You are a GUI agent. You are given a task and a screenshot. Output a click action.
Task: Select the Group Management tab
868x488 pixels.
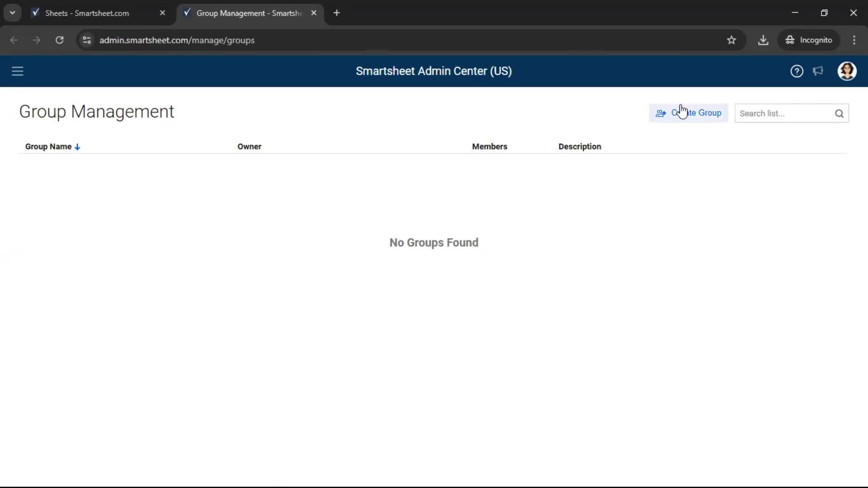click(244, 13)
